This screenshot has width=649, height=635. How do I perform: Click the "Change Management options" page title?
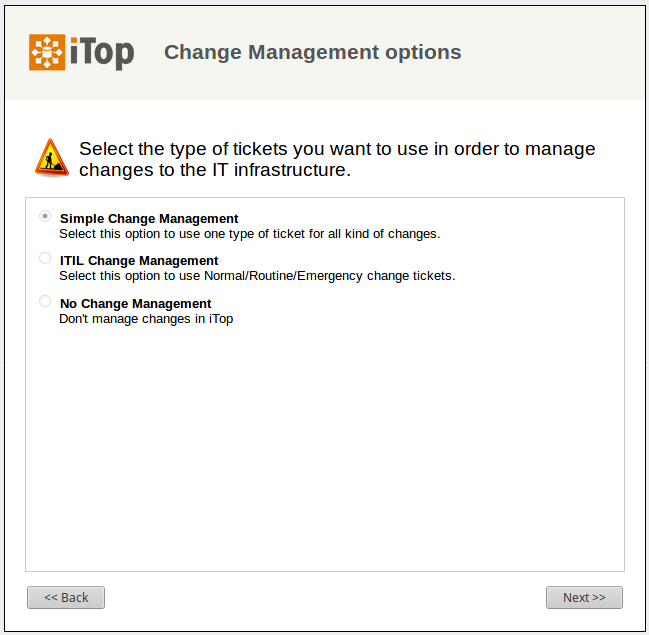click(312, 52)
